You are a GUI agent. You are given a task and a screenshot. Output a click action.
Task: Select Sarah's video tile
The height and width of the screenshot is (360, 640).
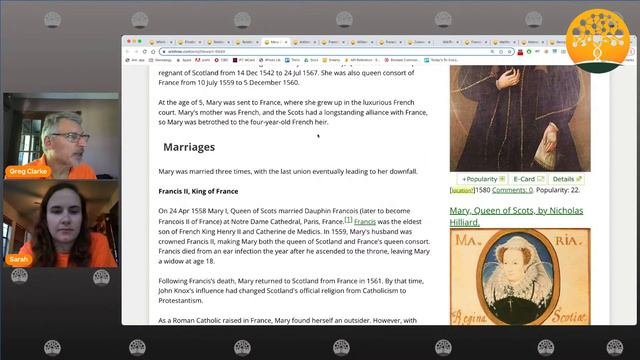(62, 224)
